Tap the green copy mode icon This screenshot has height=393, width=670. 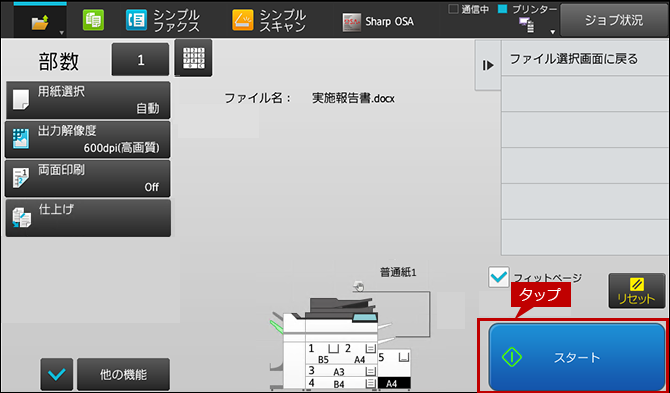[x=93, y=21]
